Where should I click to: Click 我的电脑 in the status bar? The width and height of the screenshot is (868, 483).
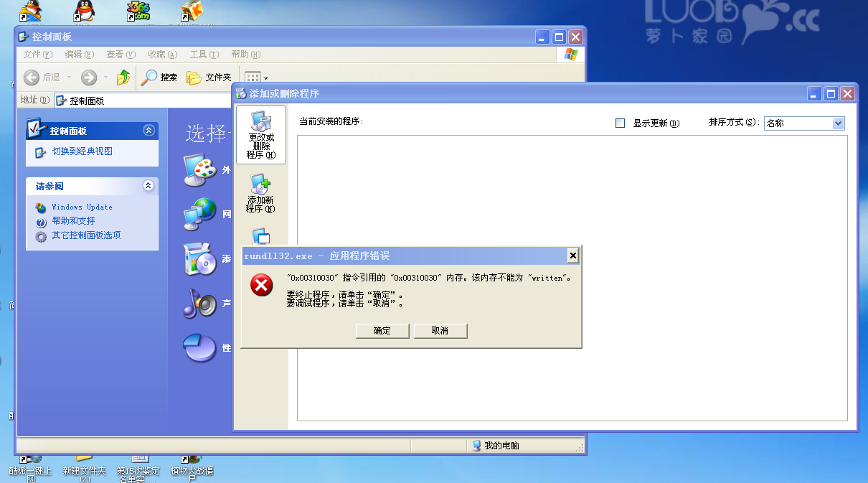pyautogui.click(x=496, y=446)
